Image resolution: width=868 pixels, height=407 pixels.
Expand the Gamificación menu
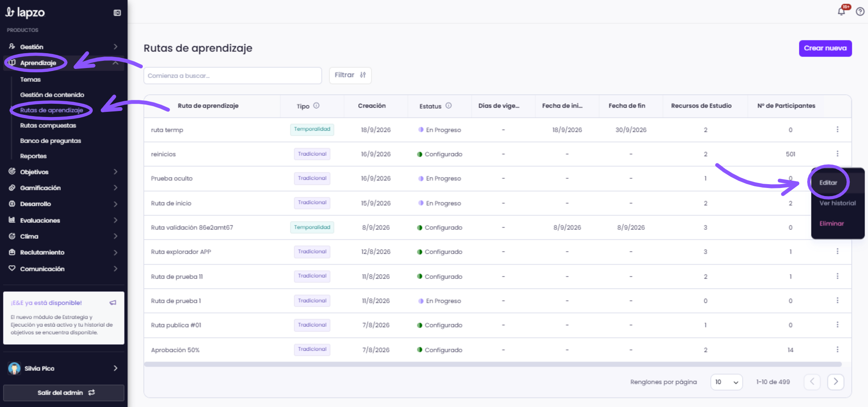tap(64, 188)
